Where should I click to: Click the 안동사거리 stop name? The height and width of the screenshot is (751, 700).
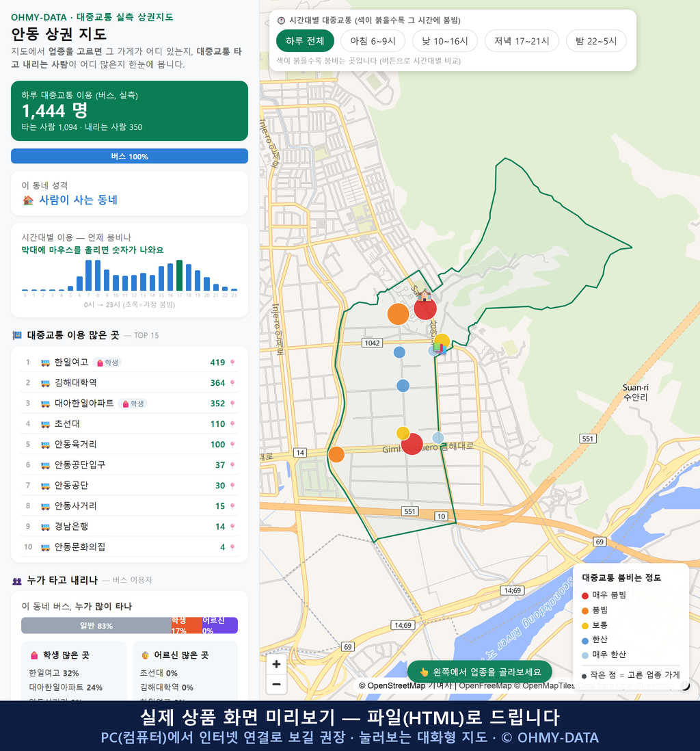tap(76, 505)
